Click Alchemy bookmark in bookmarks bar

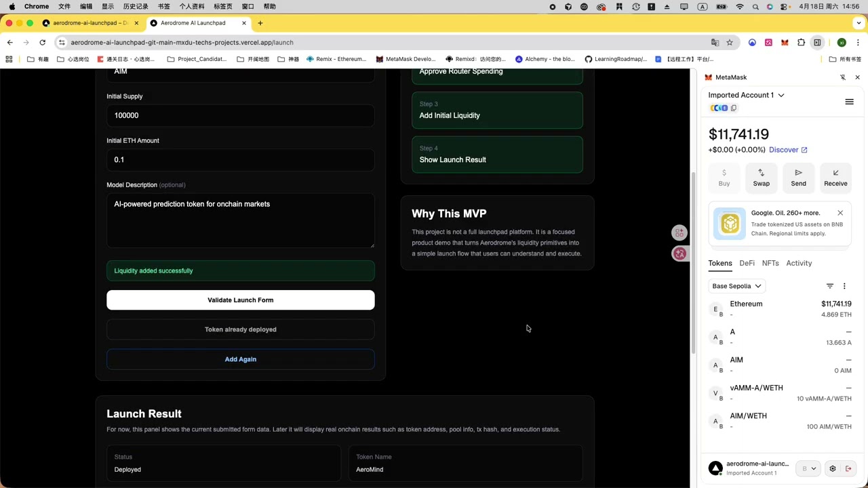pyautogui.click(x=545, y=59)
